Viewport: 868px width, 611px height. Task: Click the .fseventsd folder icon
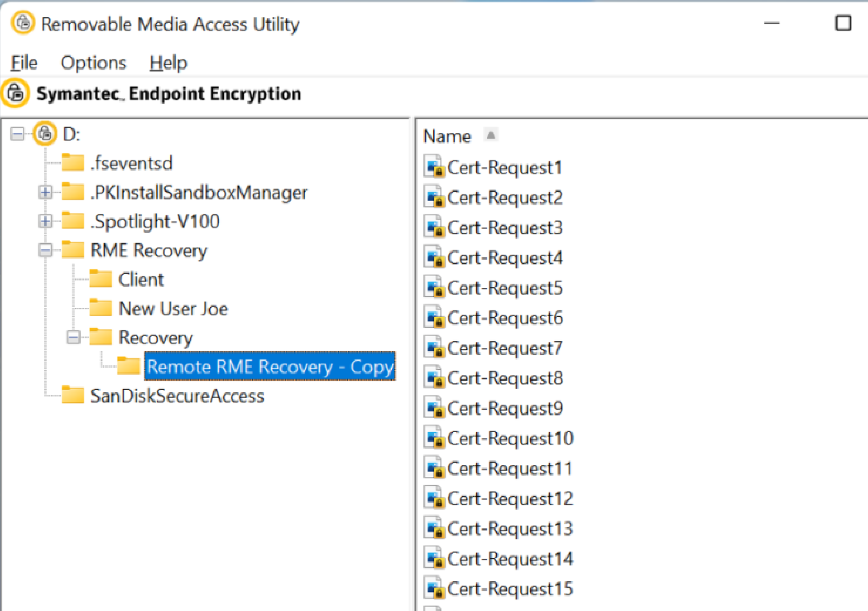pos(73,162)
